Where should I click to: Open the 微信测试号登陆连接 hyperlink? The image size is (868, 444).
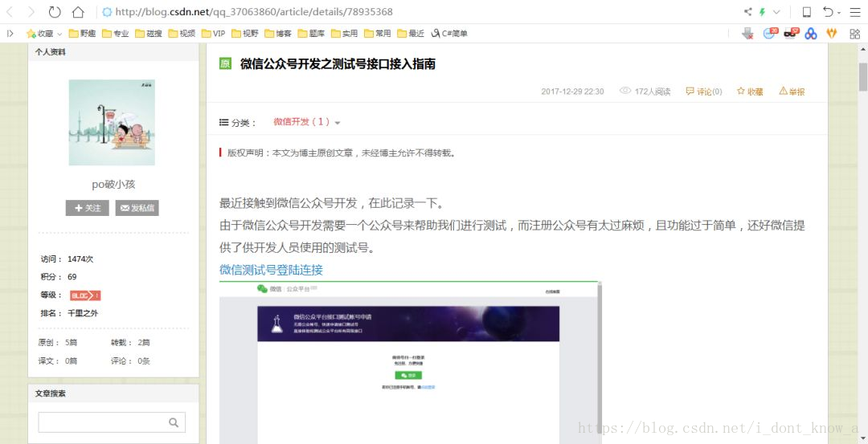[x=272, y=270]
